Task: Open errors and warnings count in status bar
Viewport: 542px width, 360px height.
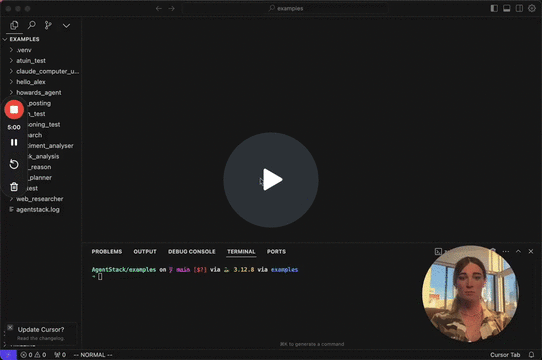Action: coord(33,355)
